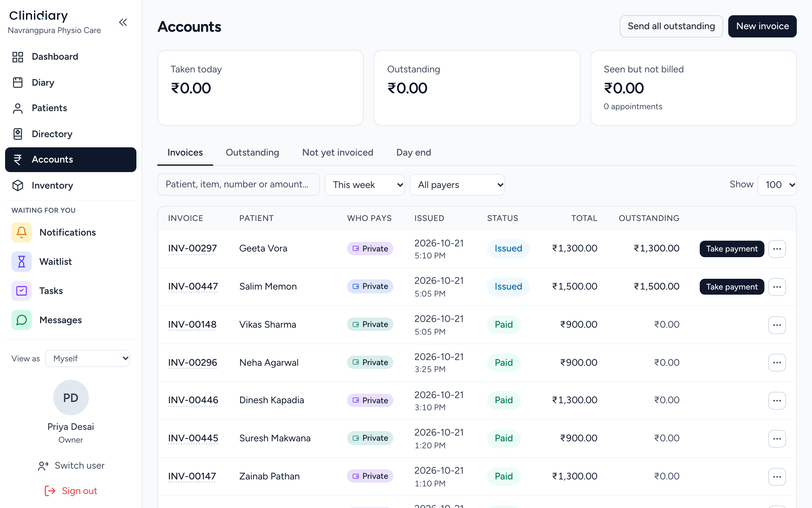812x508 pixels.
Task: Open more options for INV-00446
Action: coord(777,400)
